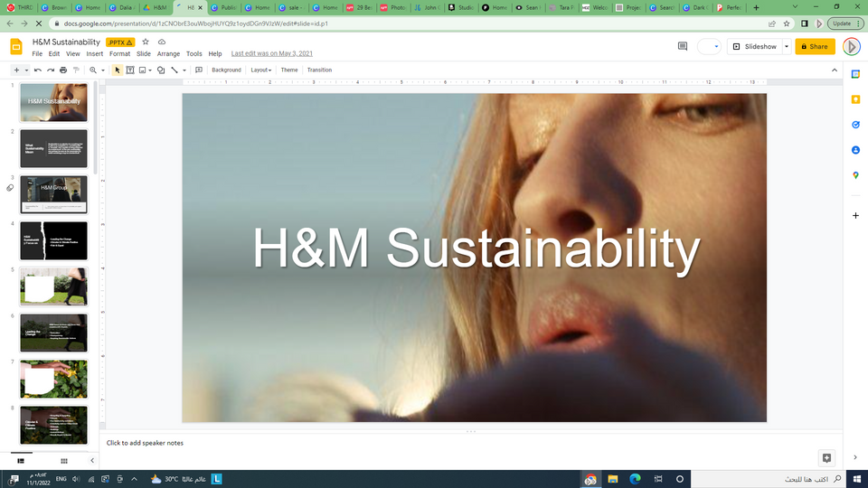Click to add speaker notes
This screenshot has width=868, height=488.
click(145, 443)
